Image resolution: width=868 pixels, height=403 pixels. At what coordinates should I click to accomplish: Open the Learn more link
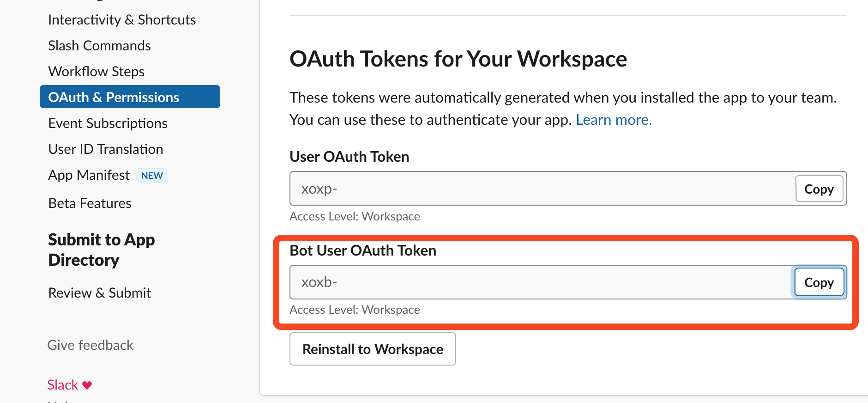coord(614,120)
